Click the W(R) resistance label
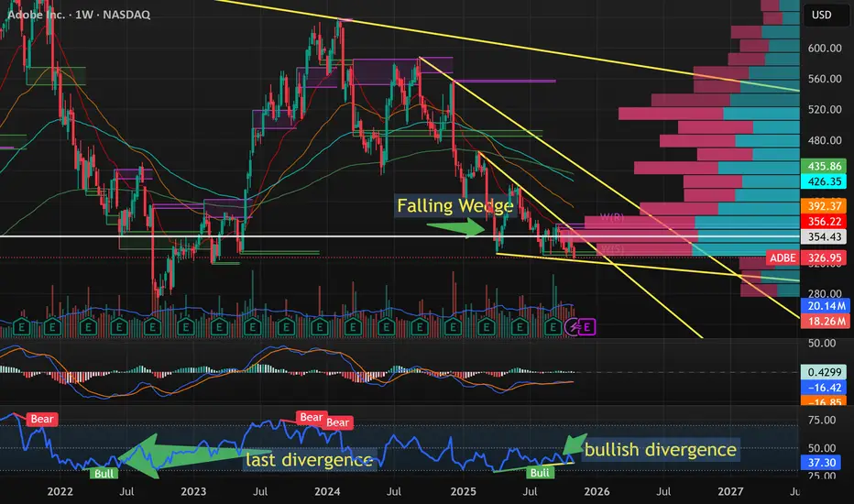This screenshot has height=504, width=854. coord(611,217)
